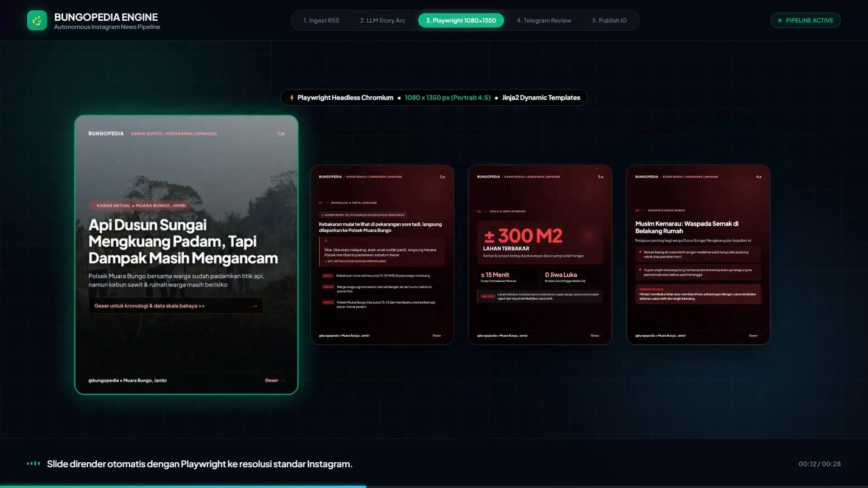
Task: Select slide 2 thumbnail with Kronologi & Fakta Lapangan
Action: click(382, 255)
